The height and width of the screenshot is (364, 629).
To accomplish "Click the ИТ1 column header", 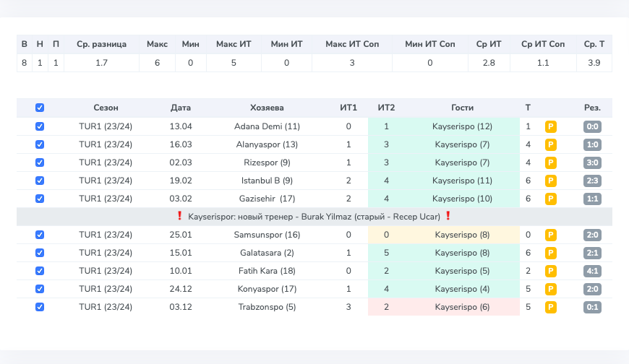I will [348, 108].
